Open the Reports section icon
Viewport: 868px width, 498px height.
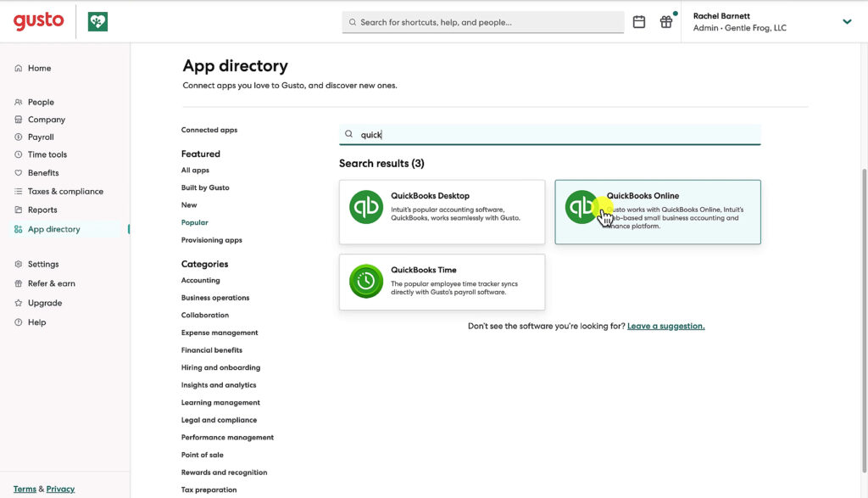[17, 210]
